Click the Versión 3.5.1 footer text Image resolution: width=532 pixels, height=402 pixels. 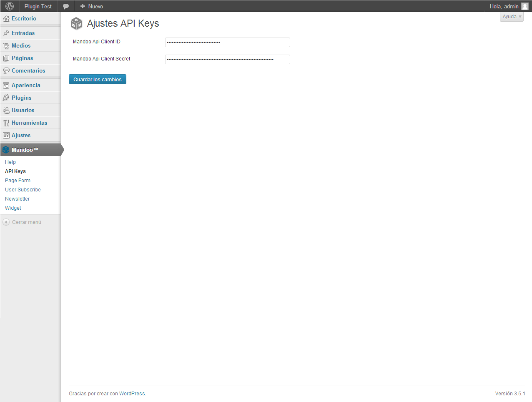510,394
